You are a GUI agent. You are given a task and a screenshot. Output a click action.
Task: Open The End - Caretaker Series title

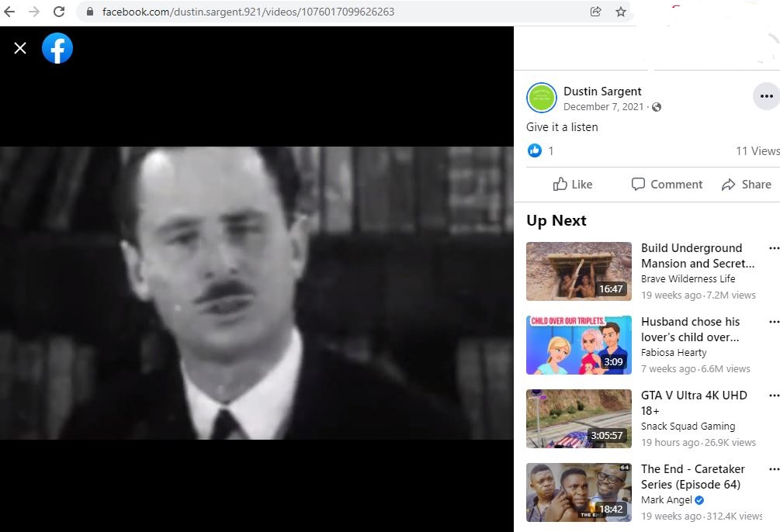coord(693,476)
